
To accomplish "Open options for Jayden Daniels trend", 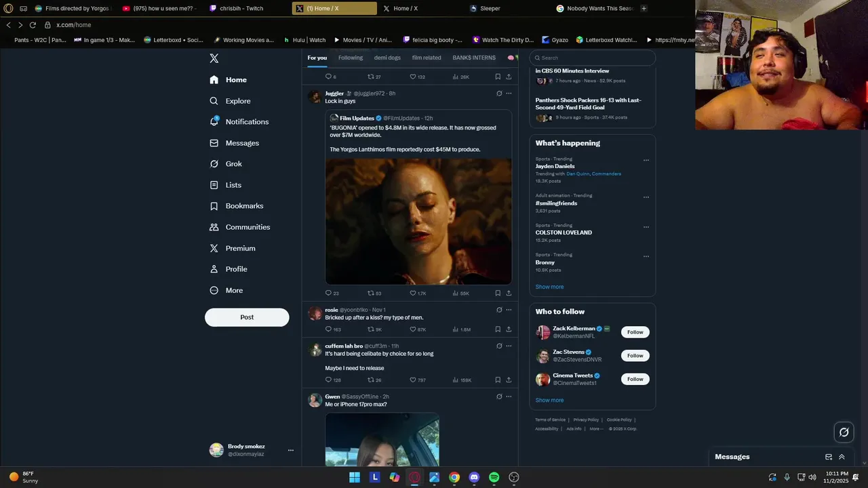I will tap(646, 161).
